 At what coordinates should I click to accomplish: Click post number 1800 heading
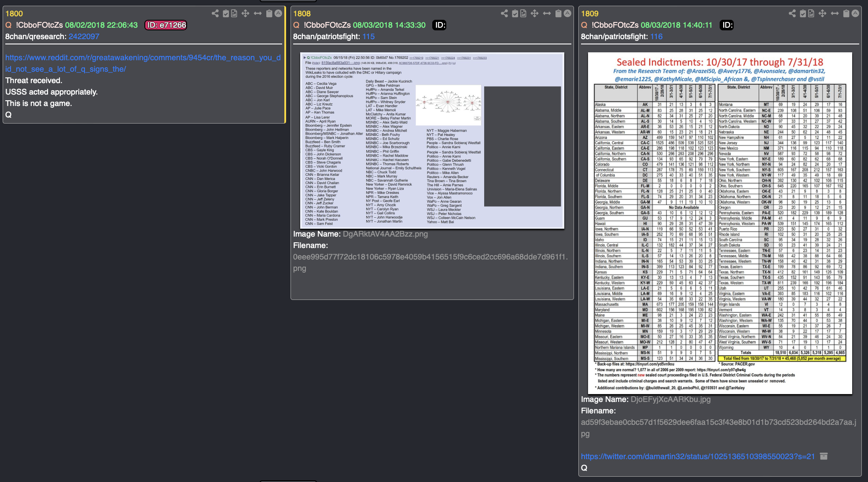point(14,14)
